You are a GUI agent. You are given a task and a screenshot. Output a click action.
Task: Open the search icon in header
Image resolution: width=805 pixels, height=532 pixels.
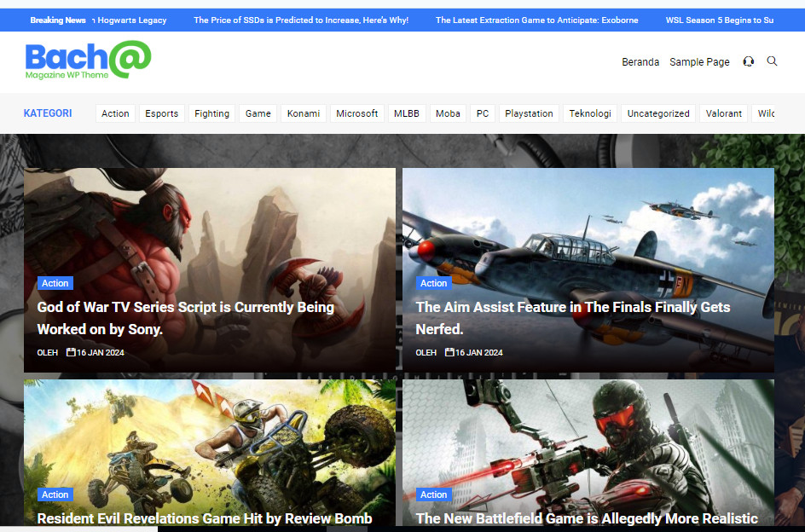click(x=772, y=61)
